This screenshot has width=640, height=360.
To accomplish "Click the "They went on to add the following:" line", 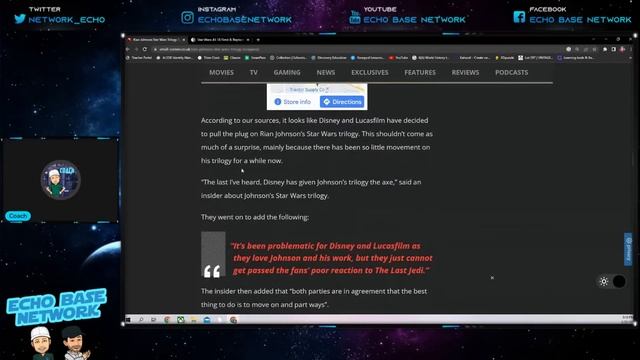I will click(x=255, y=217).
